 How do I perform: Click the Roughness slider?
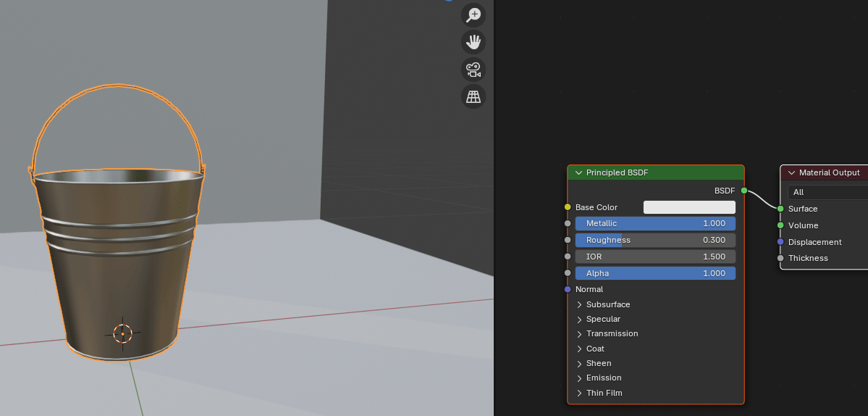coord(655,240)
